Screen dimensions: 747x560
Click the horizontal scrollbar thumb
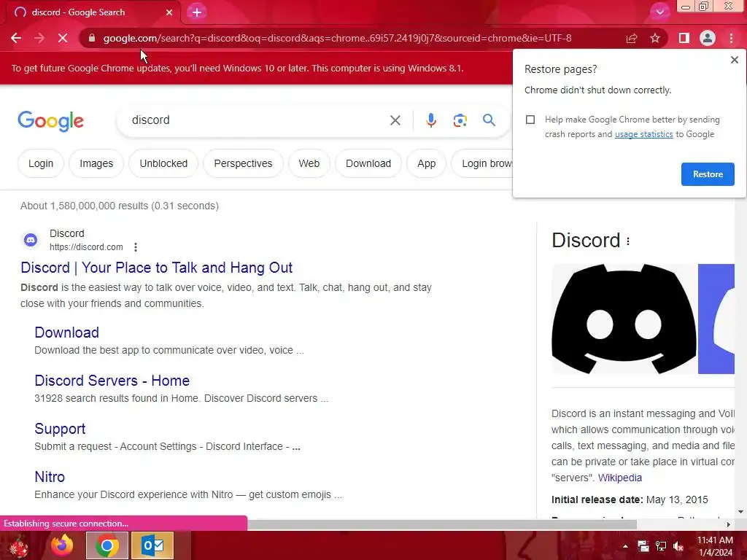click(x=441, y=524)
